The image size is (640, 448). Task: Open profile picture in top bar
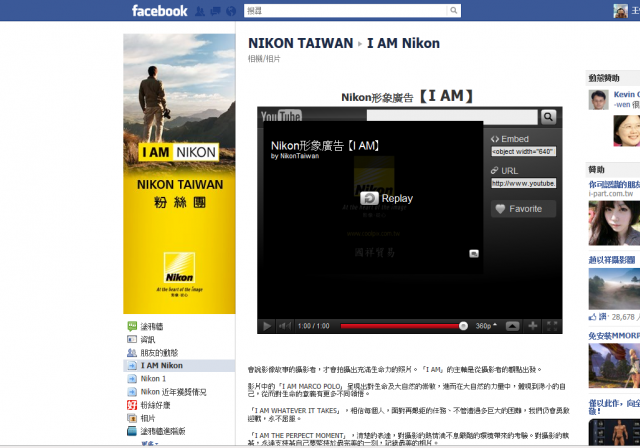click(620, 11)
